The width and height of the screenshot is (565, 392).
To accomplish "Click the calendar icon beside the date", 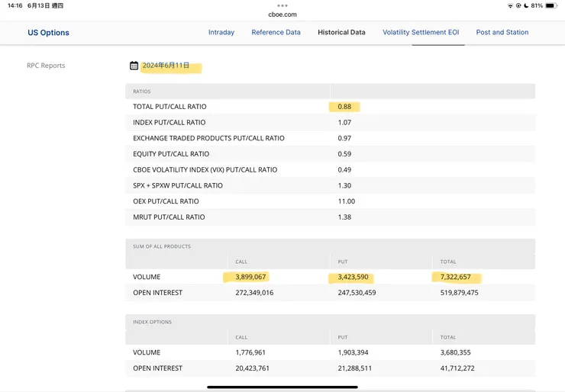I will point(134,66).
